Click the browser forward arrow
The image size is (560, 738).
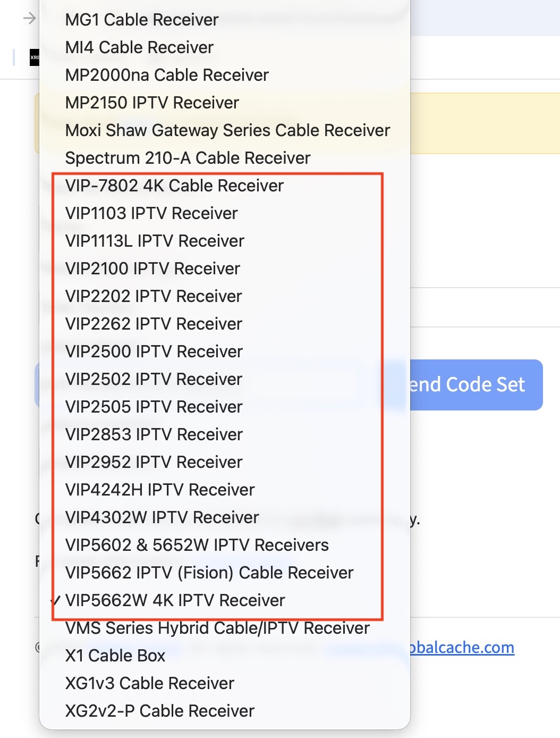pos(29,19)
